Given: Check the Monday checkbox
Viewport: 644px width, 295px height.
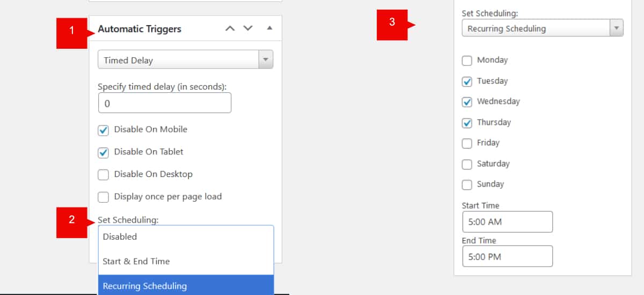Looking at the screenshot, I should (467, 61).
